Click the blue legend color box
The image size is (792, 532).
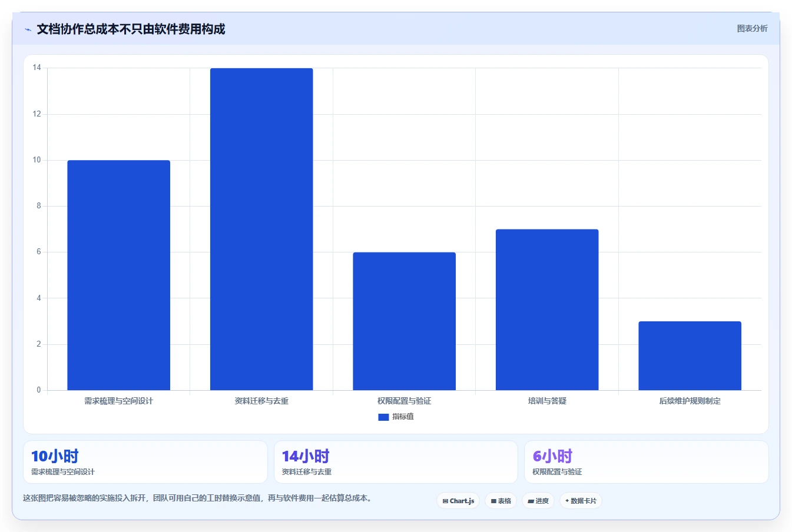coord(383,417)
